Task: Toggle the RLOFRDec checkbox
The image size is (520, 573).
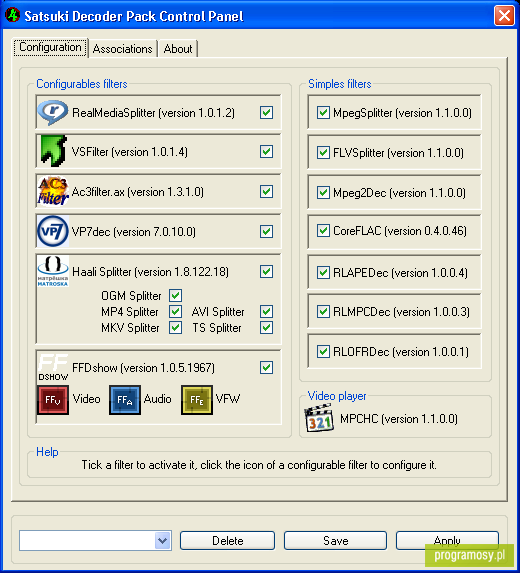Action: coord(323,352)
